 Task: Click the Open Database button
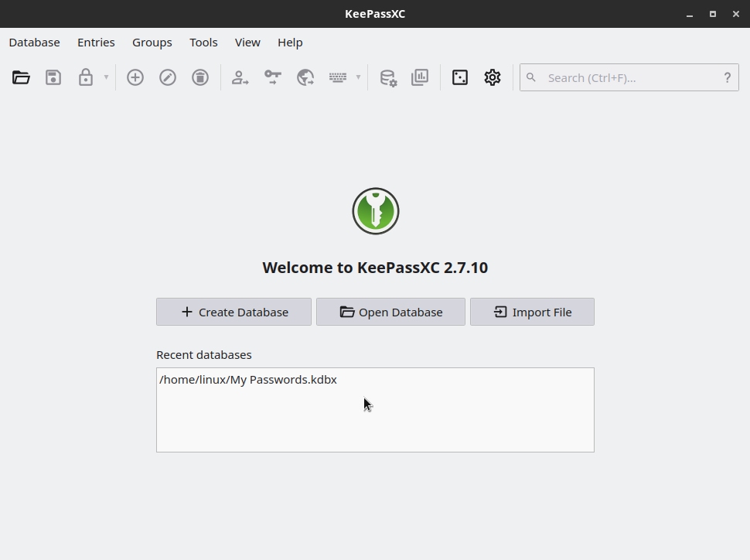tap(390, 312)
